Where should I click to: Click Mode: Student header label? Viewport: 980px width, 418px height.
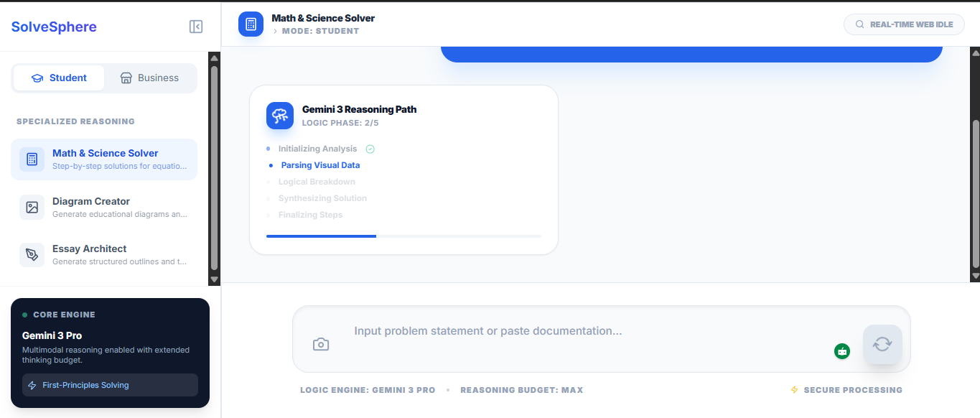pyautogui.click(x=320, y=32)
